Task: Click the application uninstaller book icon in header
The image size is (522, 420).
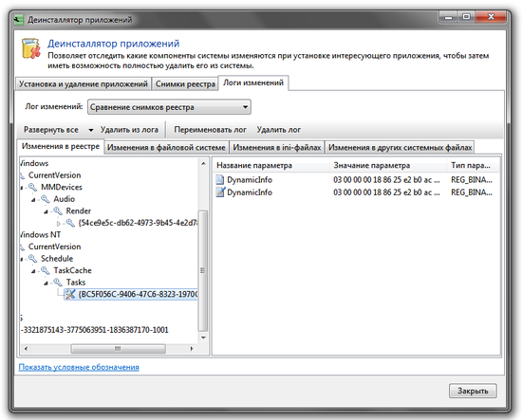Action: click(x=31, y=49)
